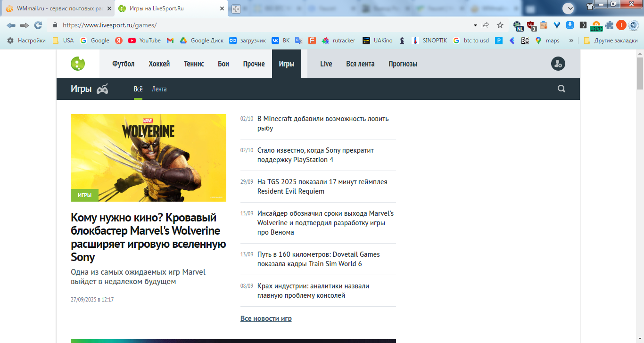Open the Другие закладки bookmarks folder
This screenshot has height=343, width=644.
click(x=611, y=41)
